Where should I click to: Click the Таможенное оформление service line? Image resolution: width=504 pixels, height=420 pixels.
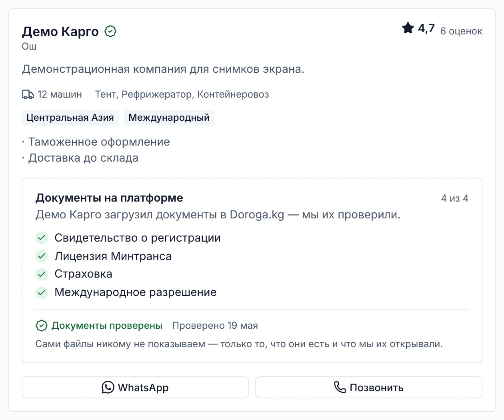click(96, 142)
